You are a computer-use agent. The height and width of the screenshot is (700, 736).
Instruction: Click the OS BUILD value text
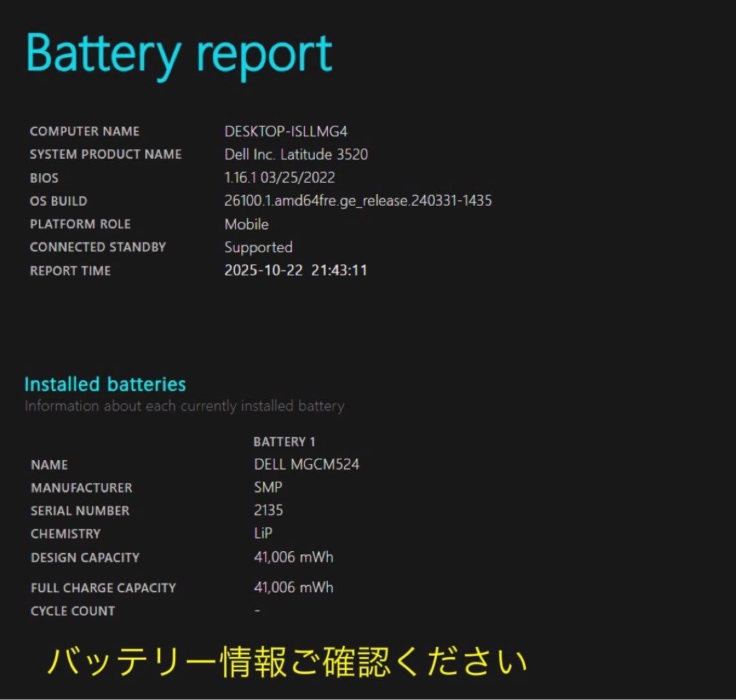(358, 201)
